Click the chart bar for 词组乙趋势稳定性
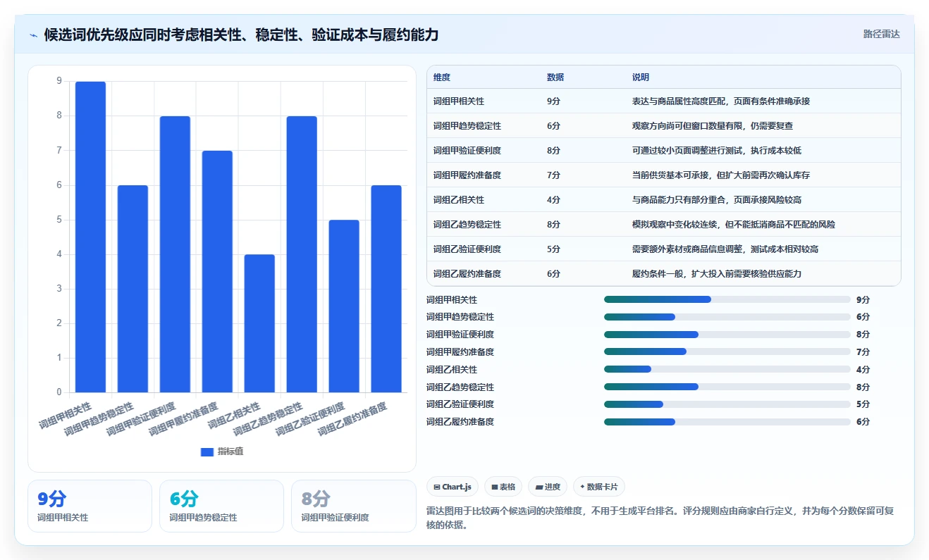929x560 pixels. pyautogui.click(x=302, y=254)
